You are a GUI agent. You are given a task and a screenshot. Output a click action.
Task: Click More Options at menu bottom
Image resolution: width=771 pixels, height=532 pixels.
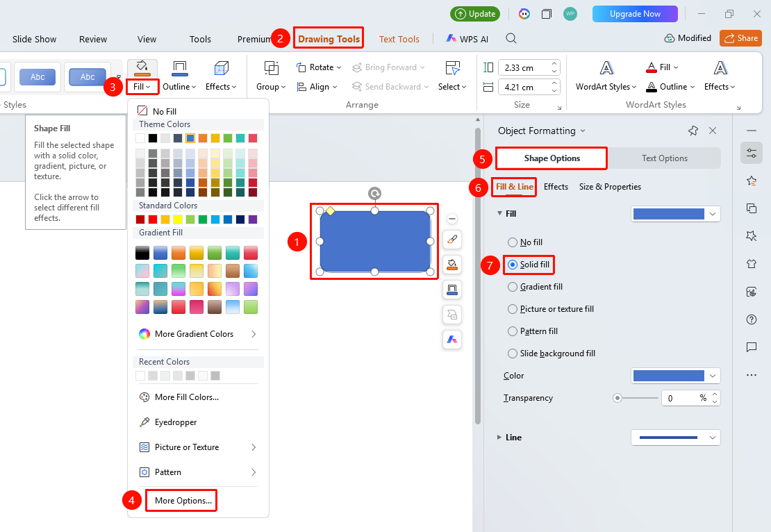[183, 501]
